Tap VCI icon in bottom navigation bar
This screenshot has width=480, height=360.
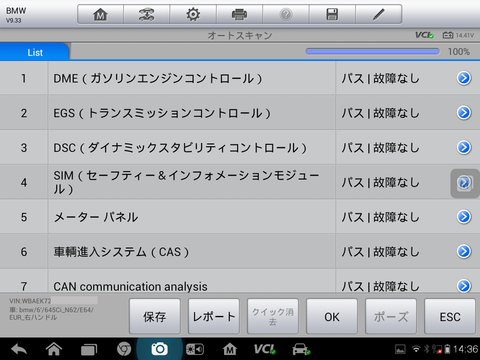point(265,349)
